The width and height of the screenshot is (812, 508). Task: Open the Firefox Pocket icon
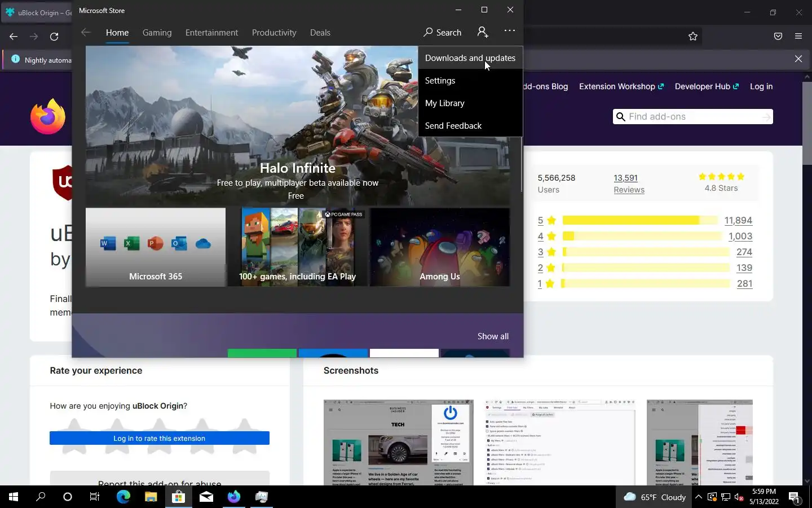point(778,36)
